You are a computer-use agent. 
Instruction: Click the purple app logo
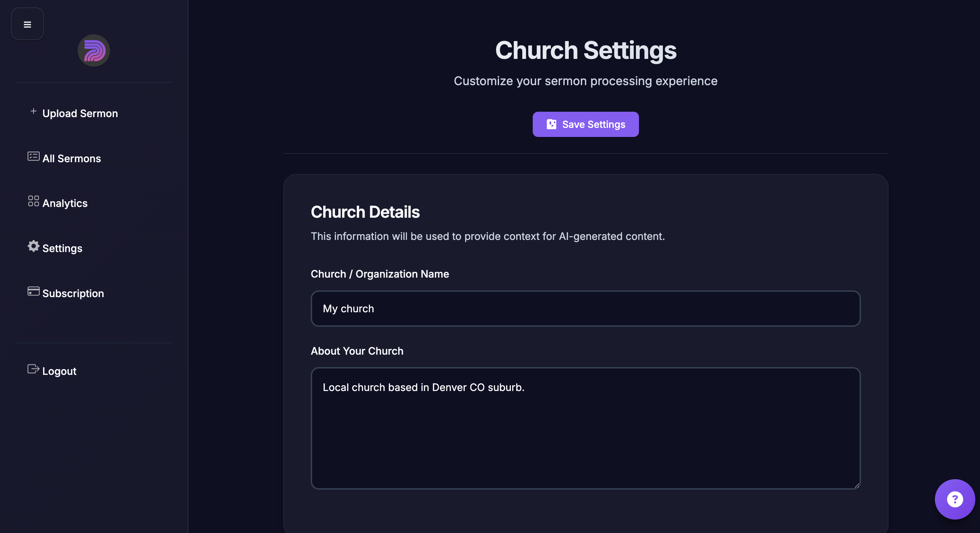pos(93,50)
